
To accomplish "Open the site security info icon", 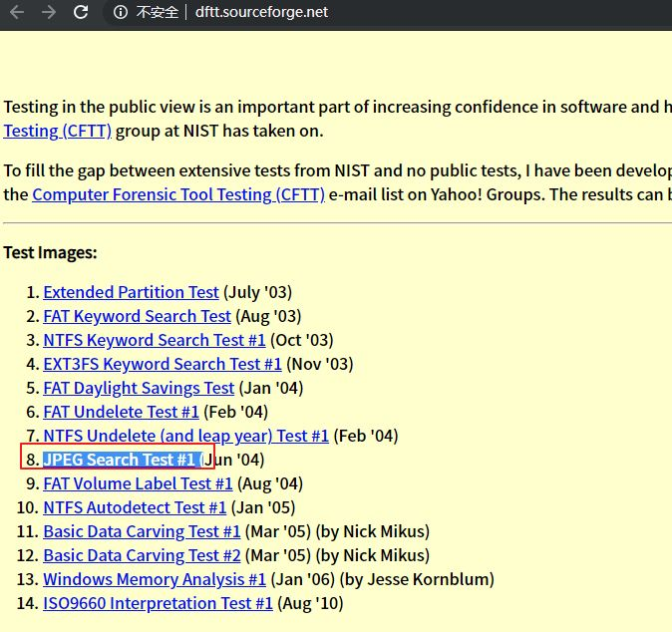I will (x=121, y=12).
